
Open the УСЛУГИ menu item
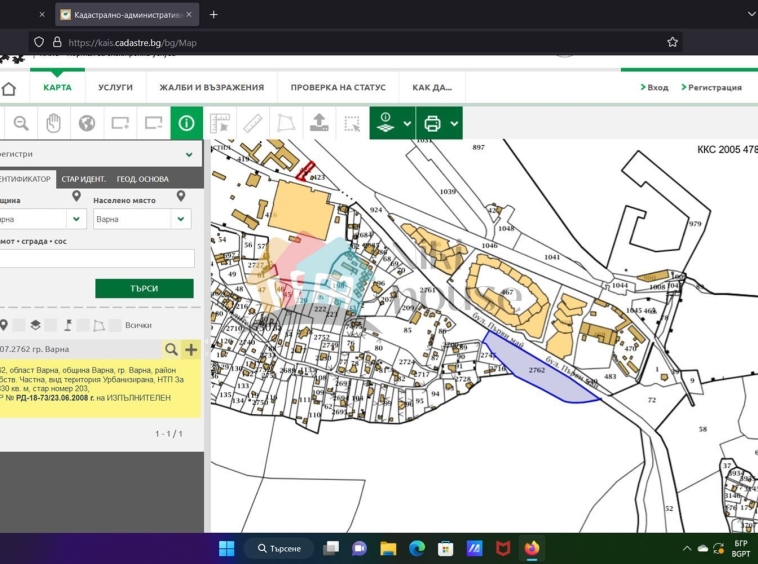[x=115, y=87]
